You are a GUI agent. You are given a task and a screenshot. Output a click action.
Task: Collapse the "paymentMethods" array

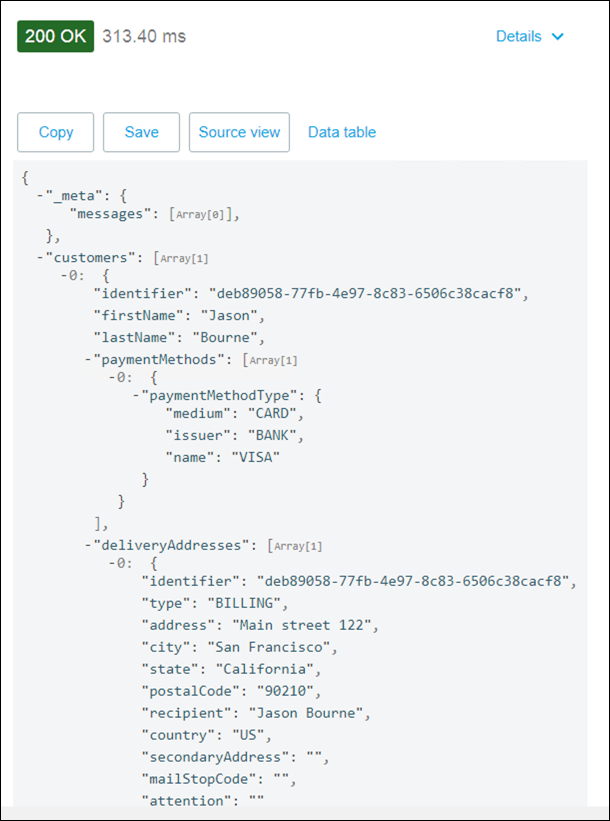point(87,360)
